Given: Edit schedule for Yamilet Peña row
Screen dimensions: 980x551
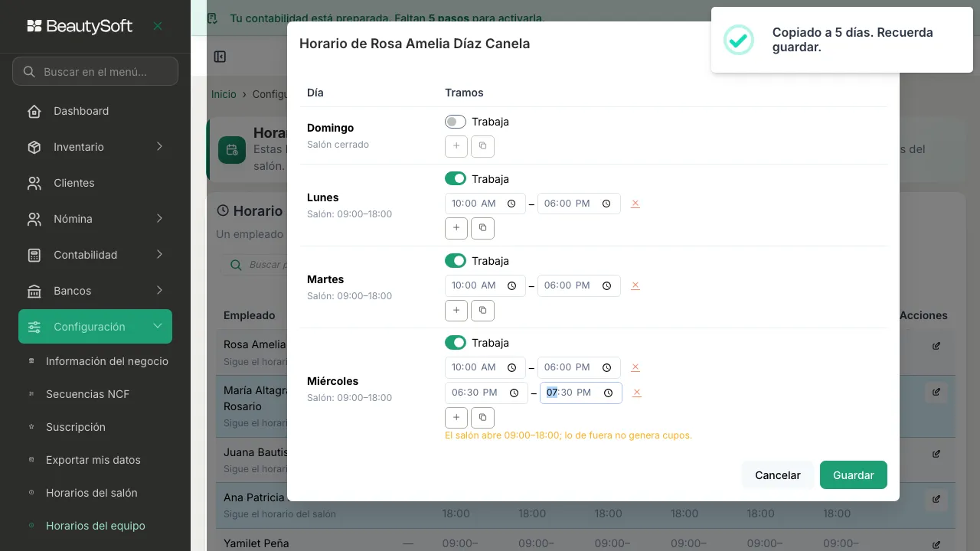Looking at the screenshot, I should click(936, 545).
